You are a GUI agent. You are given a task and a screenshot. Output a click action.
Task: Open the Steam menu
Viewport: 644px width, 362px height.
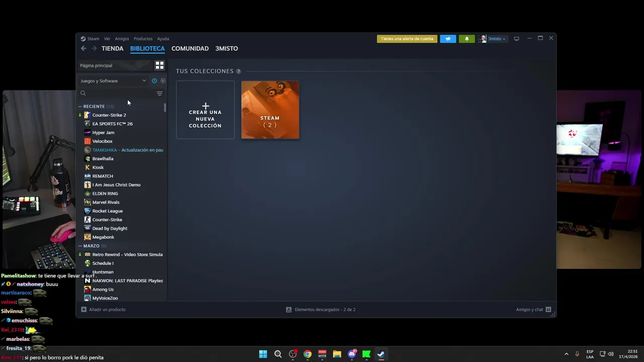pyautogui.click(x=94, y=39)
